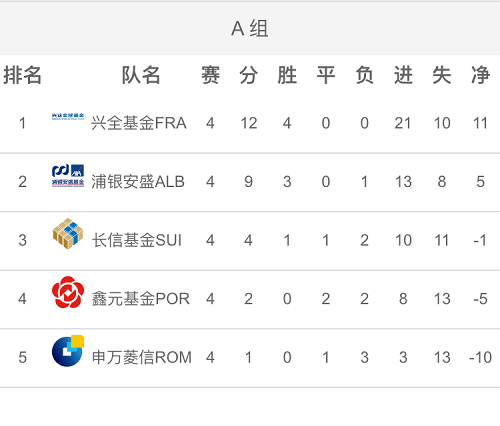Click rank number 3 in the table
Screen dimensions: 500x426
(x=22, y=240)
